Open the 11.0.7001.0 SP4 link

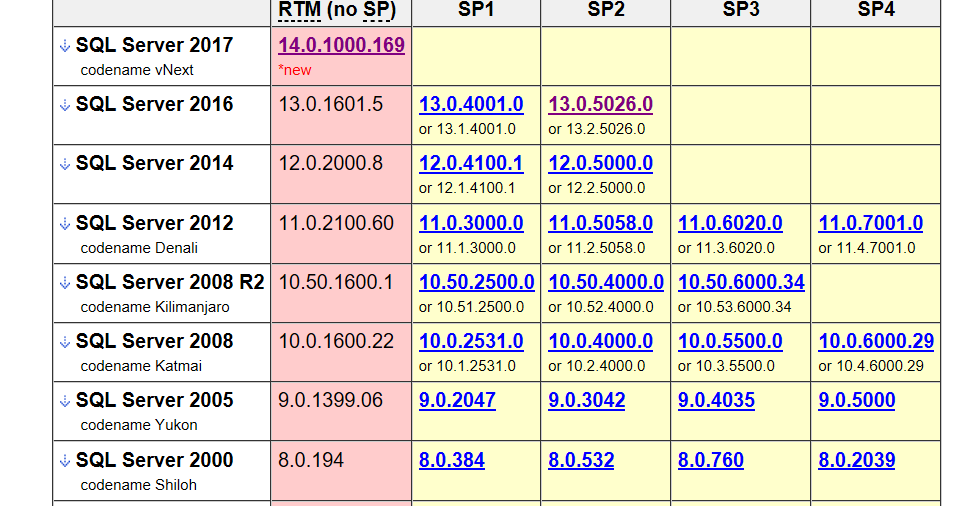[x=871, y=223]
